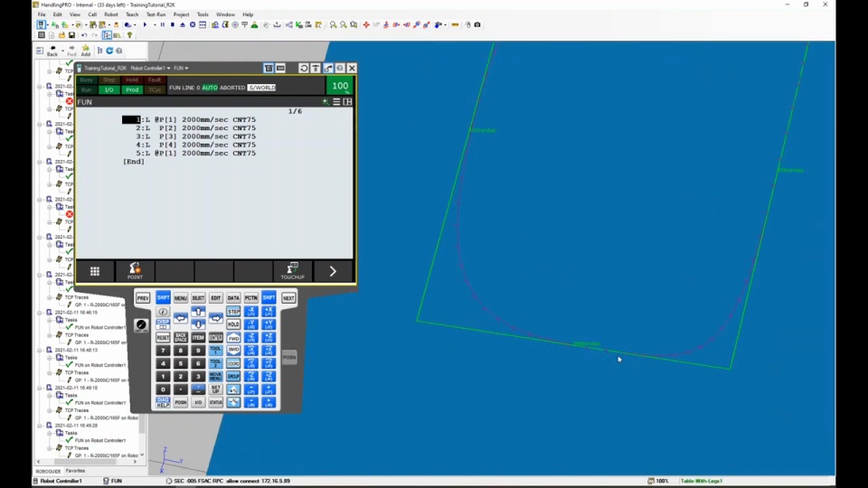Open the Teach menu
The width and height of the screenshot is (868, 488).
tap(132, 14)
